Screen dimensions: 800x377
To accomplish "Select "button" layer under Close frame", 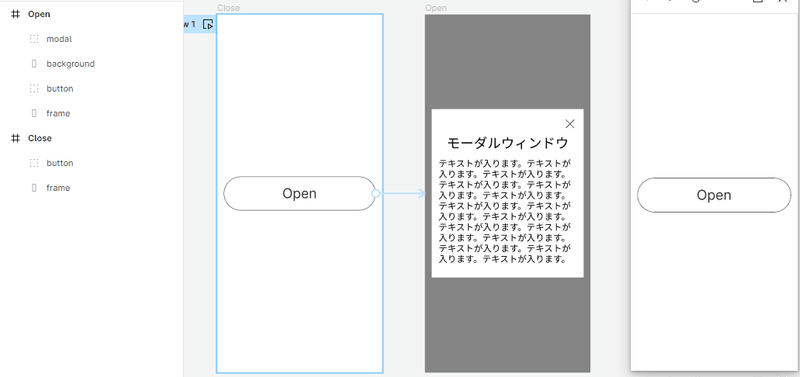I will [60, 163].
